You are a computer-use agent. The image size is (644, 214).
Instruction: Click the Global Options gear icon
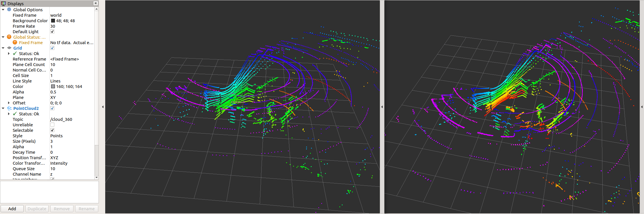click(x=9, y=10)
